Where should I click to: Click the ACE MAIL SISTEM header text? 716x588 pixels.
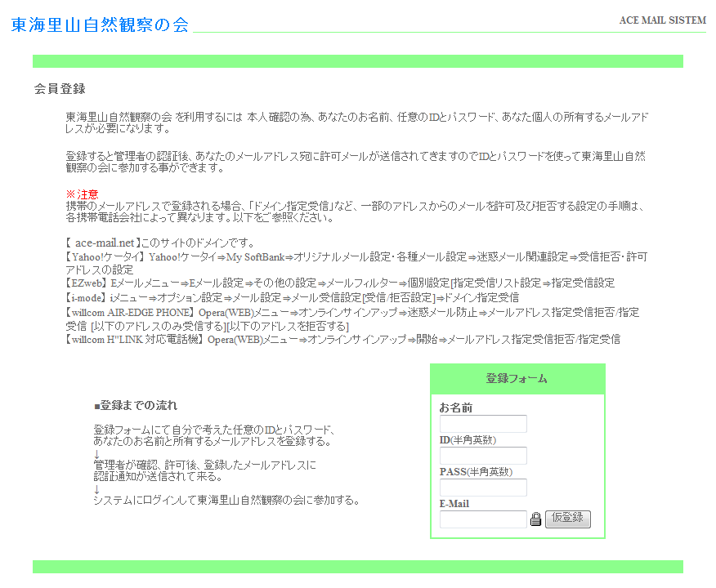point(662,20)
